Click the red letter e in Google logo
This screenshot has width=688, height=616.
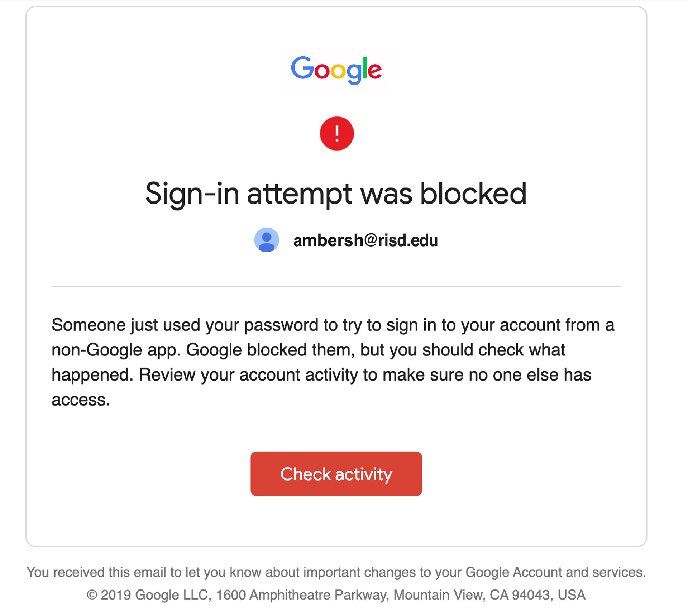tap(374, 71)
